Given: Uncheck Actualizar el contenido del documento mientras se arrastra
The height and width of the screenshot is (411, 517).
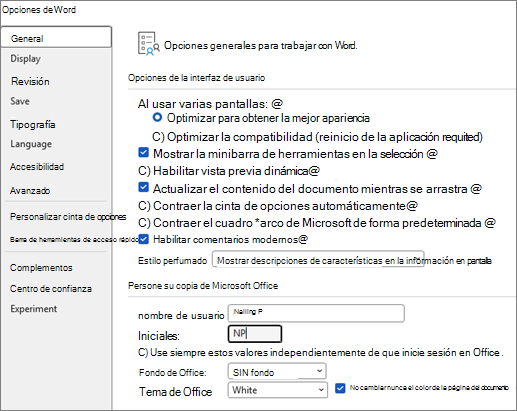Looking at the screenshot, I should coord(143,187).
